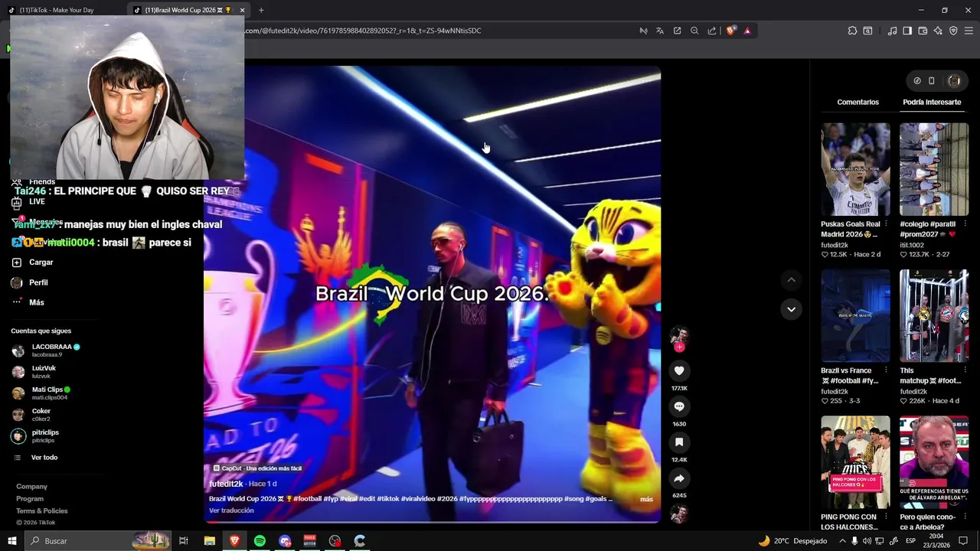Open the notification center icon

click(x=963, y=541)
